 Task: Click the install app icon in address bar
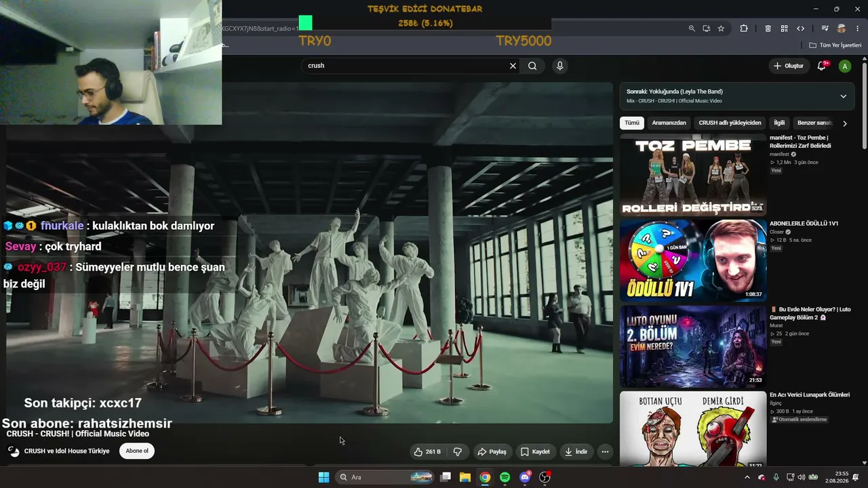706,28
